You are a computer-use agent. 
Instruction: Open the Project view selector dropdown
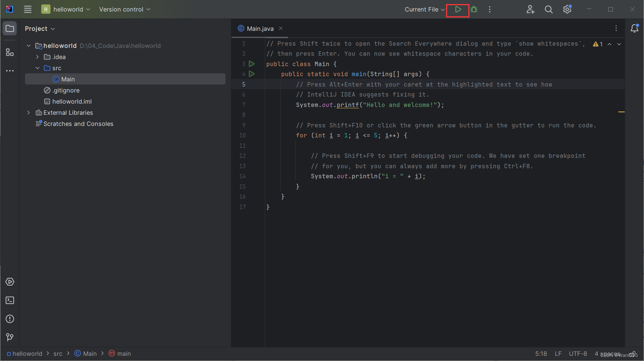tap(40, 29)
